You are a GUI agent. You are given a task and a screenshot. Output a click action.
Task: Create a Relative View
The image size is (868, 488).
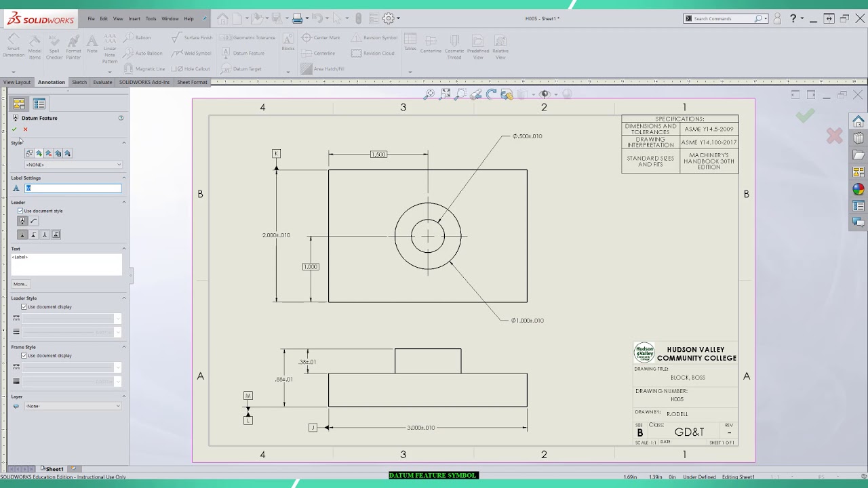click(x=500, y=47)
